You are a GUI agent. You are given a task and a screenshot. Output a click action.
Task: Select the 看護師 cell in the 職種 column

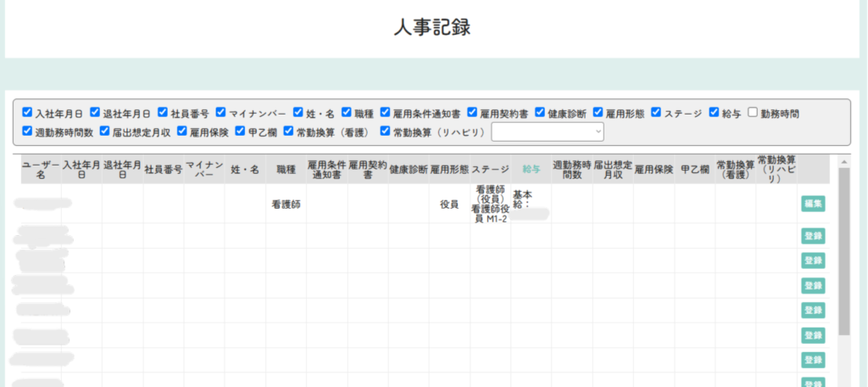click(286, 205)
